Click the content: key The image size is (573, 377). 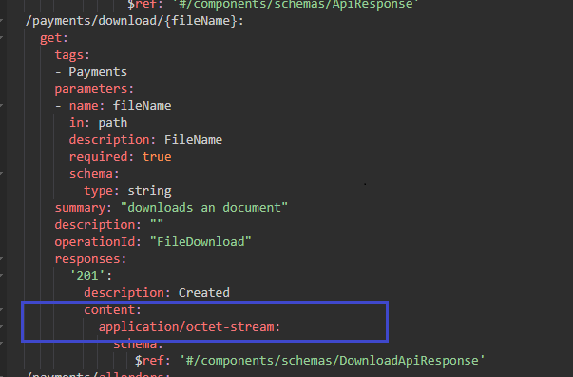[x=113, y=310]
